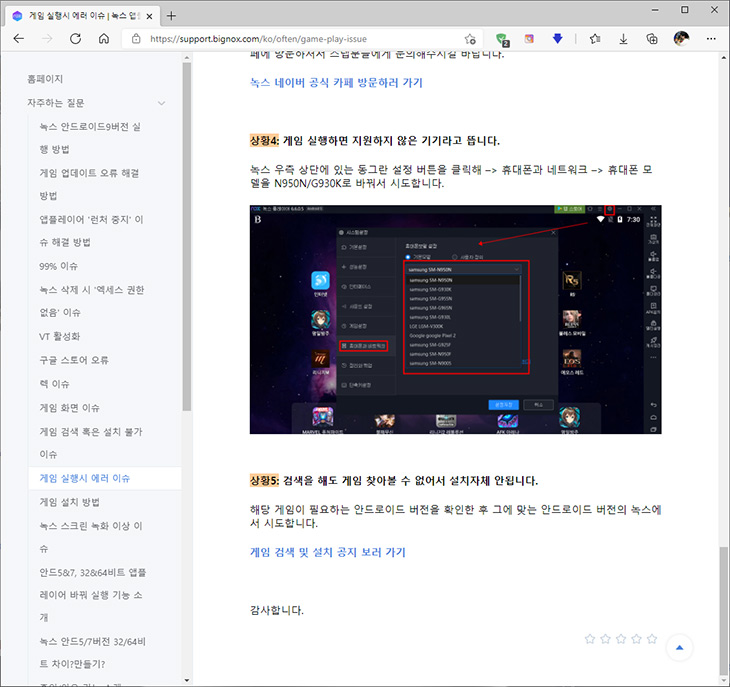Follow 녹스 네이버 공식 카페 방문하러 가기 link

tap(336, 82)
